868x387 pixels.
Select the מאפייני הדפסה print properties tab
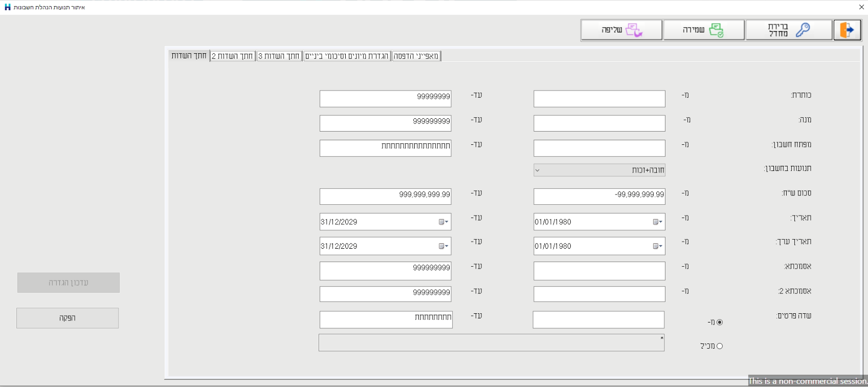coord(416,56)
